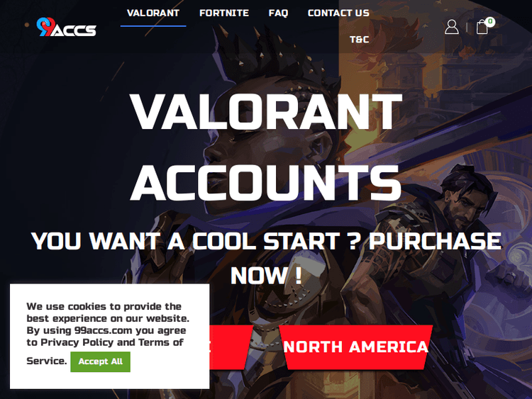The width and height of the screenshot is (532, 399).
Task: Click the 99accs logo
Action: [67, 27]
